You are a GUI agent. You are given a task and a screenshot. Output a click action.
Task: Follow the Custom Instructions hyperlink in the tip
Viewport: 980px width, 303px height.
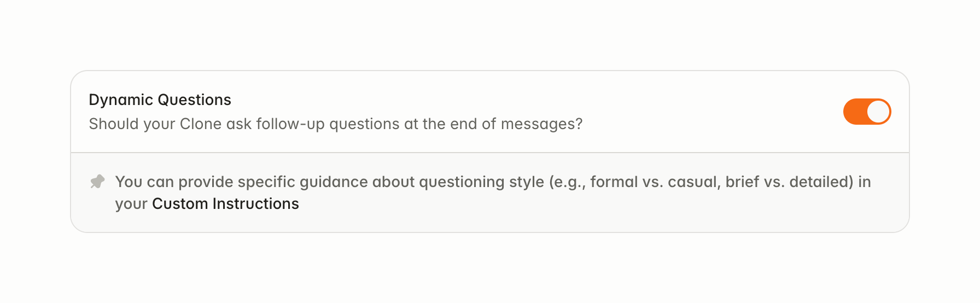click(x=225, y=203)
